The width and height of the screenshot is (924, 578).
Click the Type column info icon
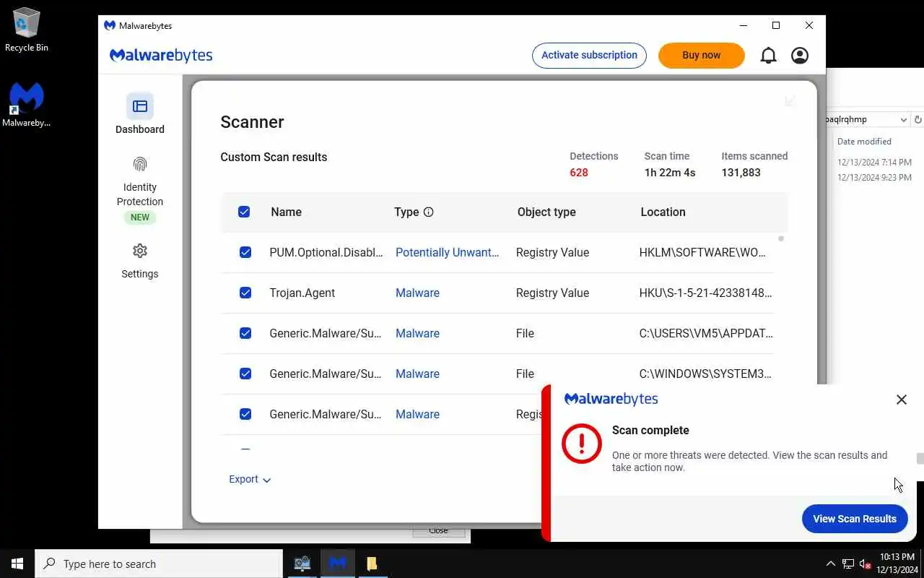coord(429,212)
